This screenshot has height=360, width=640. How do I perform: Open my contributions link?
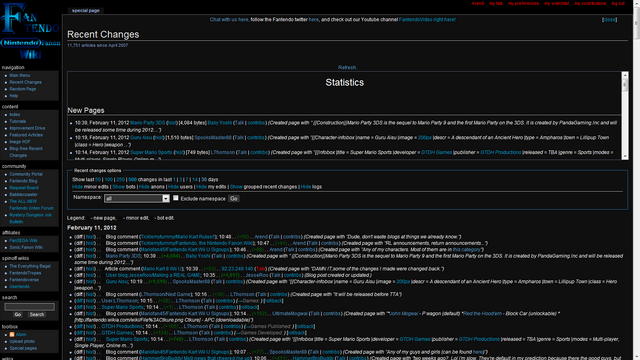[590, 3]
